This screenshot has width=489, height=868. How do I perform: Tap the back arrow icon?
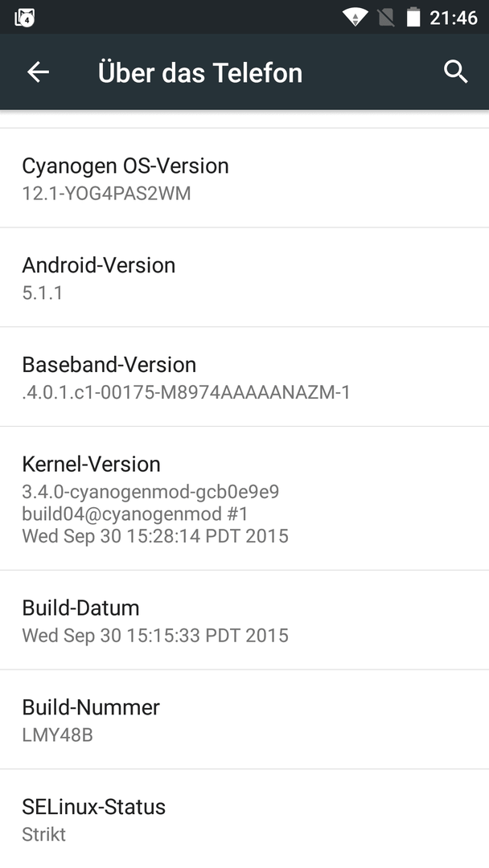pos(39,72)
